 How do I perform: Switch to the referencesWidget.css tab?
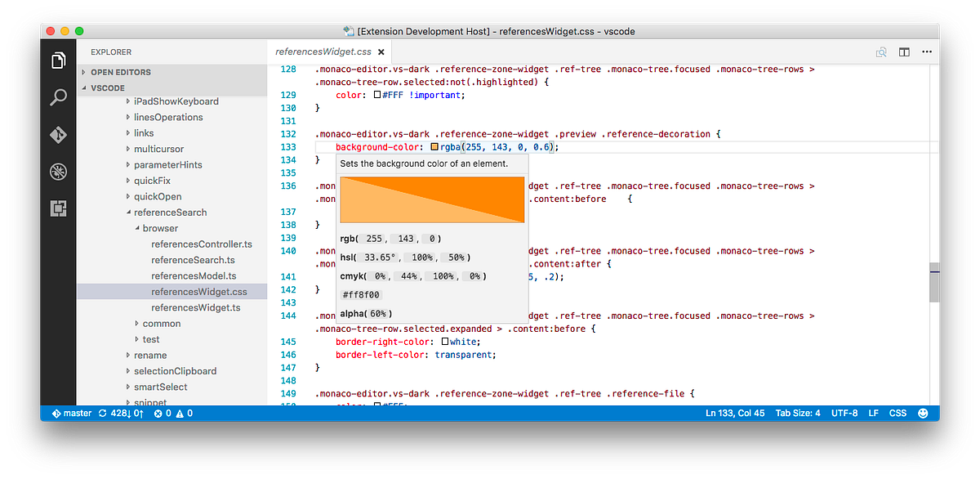[323, 51]
